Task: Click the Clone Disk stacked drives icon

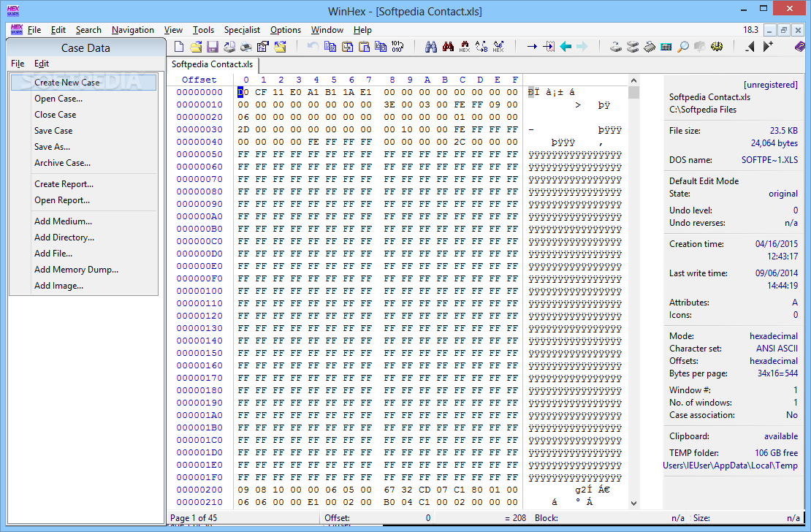Action: point(633,47)
